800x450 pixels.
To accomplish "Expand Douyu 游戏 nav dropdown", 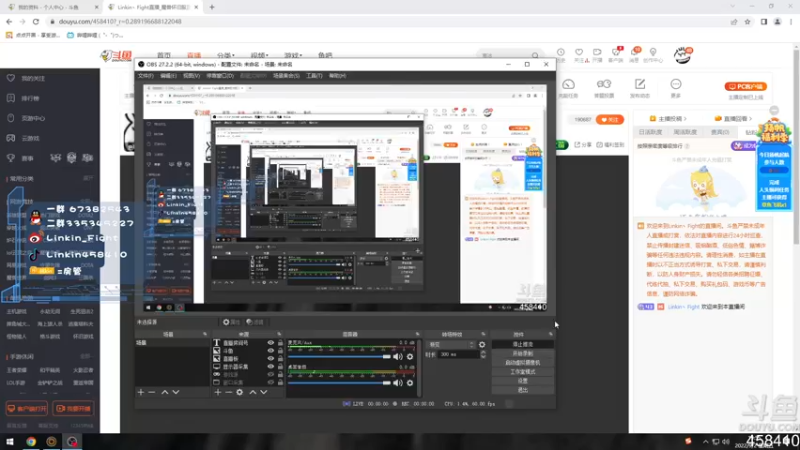I will 293,55.
